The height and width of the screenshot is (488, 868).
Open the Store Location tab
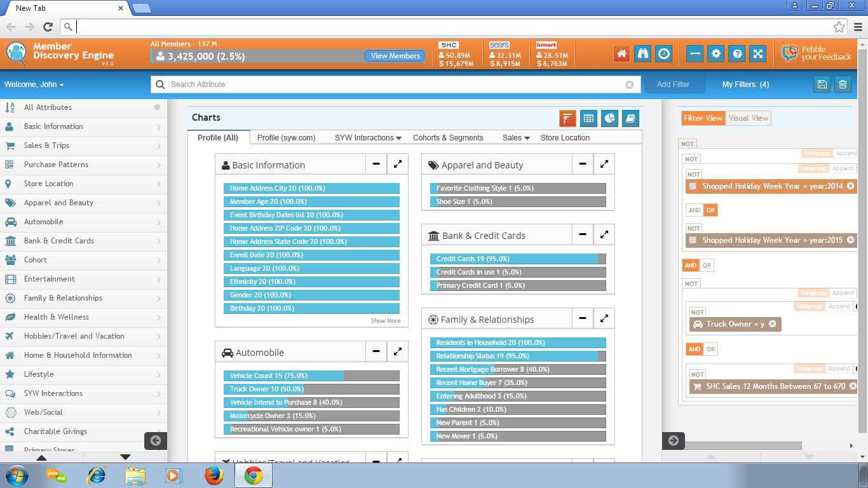click(x=565, y=138)
